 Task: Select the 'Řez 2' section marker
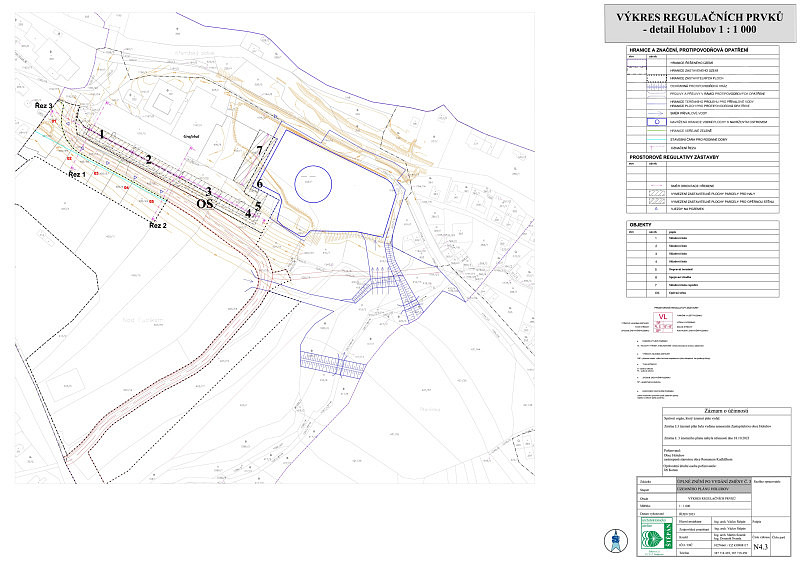(156, 226)
